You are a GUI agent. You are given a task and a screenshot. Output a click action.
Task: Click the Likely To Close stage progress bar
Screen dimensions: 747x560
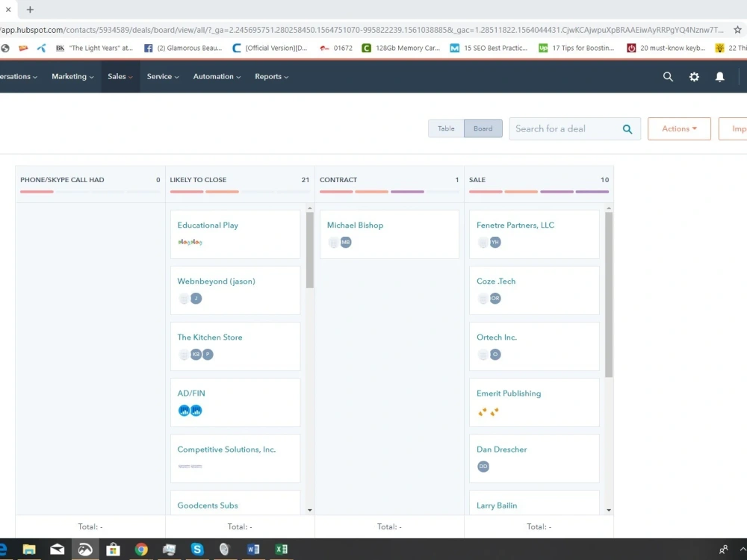point(240,192)
